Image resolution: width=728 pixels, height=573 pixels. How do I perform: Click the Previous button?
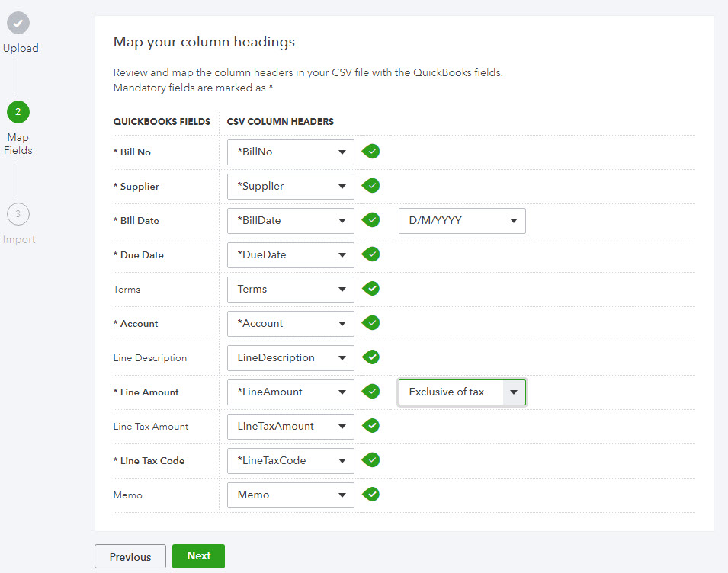pos(130,556)
